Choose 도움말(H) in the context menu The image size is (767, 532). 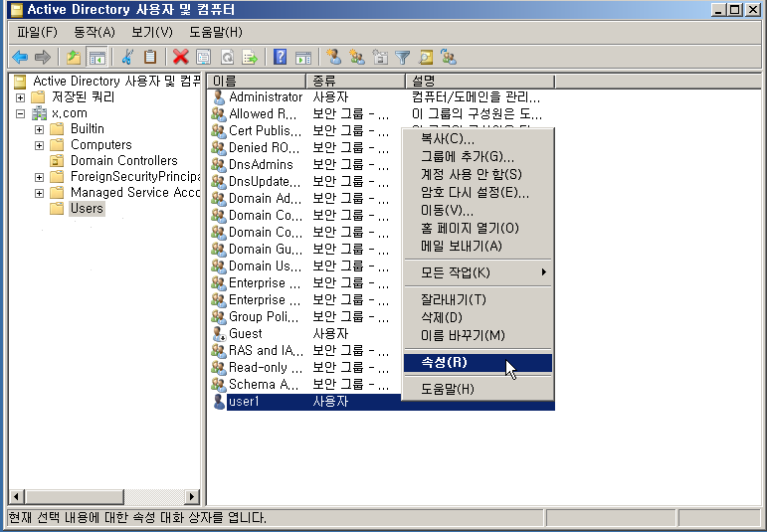pos(478,389)
